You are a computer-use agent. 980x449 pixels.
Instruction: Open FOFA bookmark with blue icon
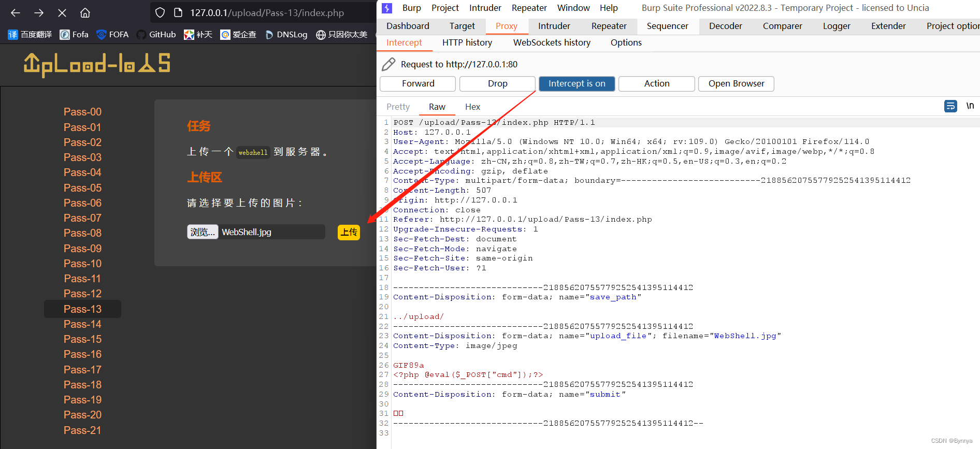point(112,35)
